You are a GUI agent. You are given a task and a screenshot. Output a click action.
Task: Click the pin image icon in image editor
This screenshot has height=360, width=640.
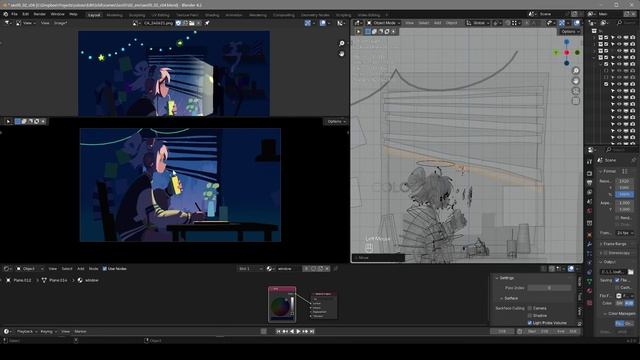207,23
